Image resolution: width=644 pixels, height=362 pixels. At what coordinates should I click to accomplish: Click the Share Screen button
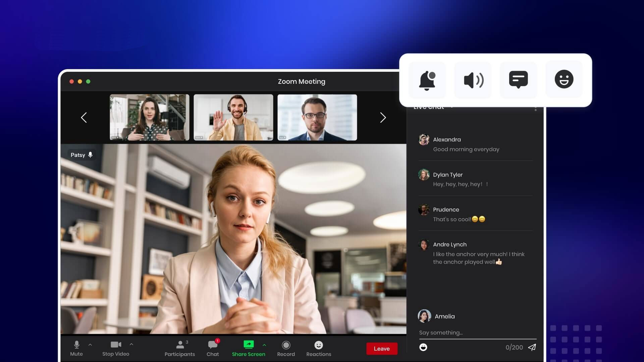coord(249,348)
